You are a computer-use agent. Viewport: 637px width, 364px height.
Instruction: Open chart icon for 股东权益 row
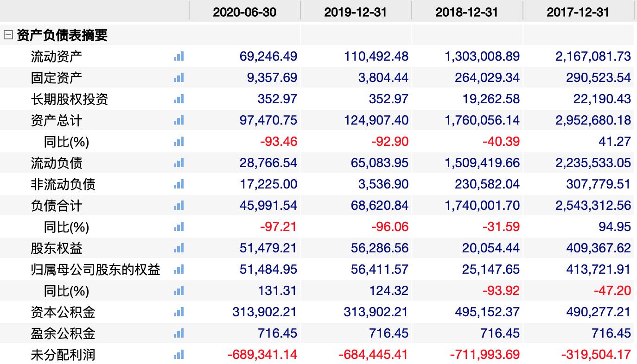click(179, 248)
